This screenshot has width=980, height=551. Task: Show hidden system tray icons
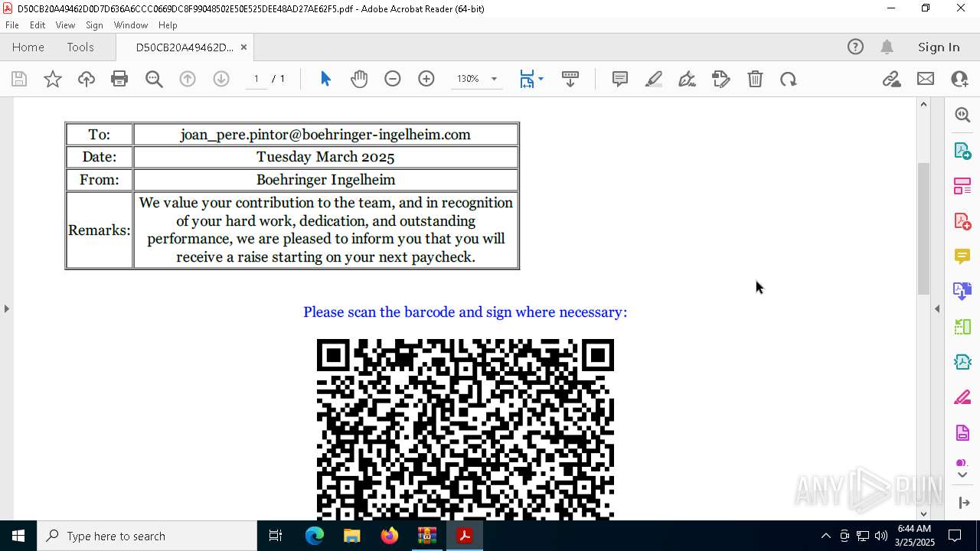tap(825, 536)
